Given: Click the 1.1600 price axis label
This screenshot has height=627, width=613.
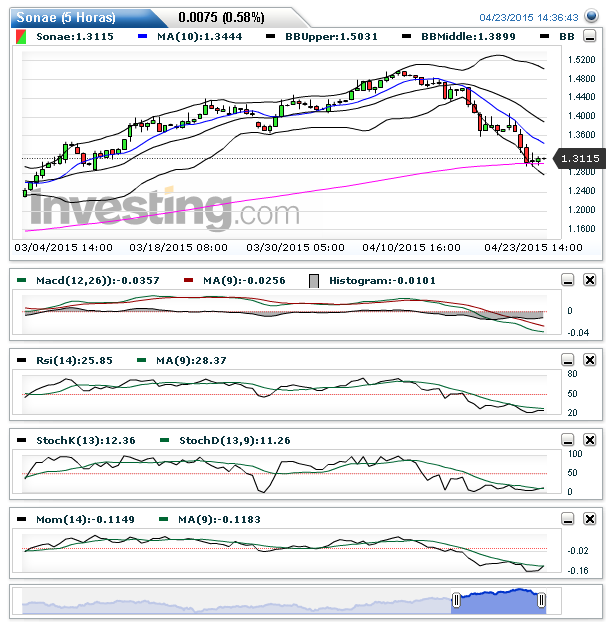Looking at the screenshot, I should click(x=582, y=229).
